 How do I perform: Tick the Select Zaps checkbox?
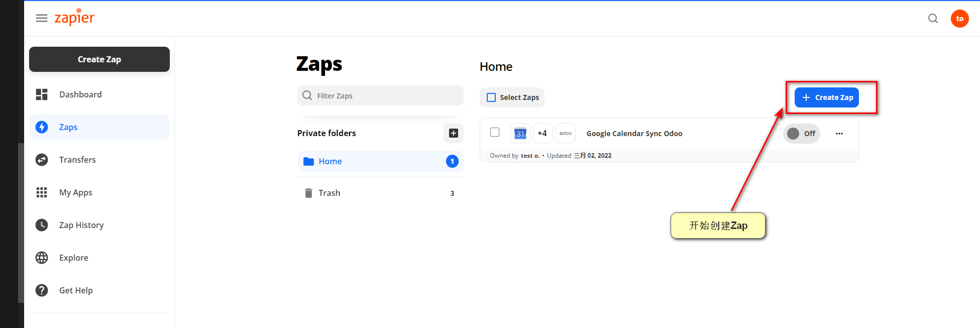coord(491,97)
